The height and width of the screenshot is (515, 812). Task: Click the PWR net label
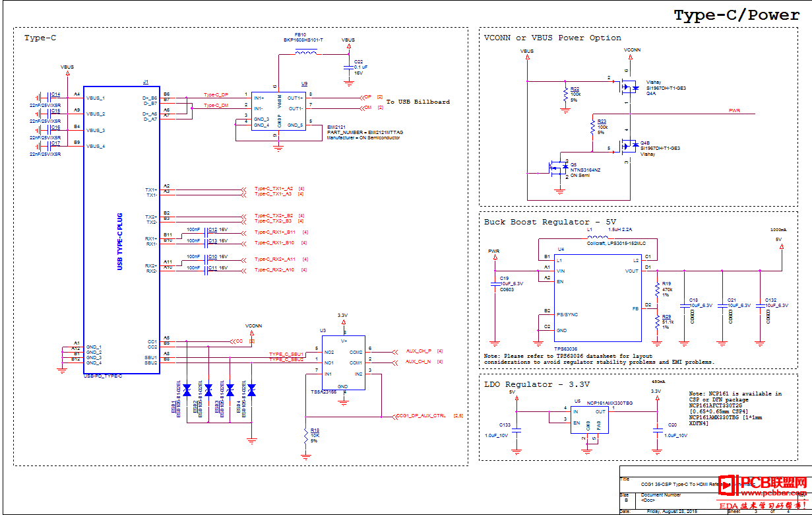point(735,110)
